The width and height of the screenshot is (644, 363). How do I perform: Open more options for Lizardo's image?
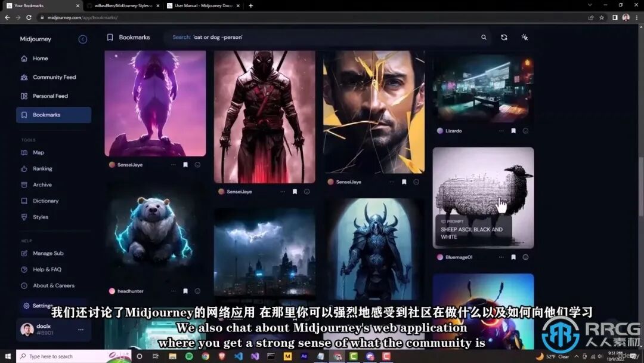tap(501, 131)
